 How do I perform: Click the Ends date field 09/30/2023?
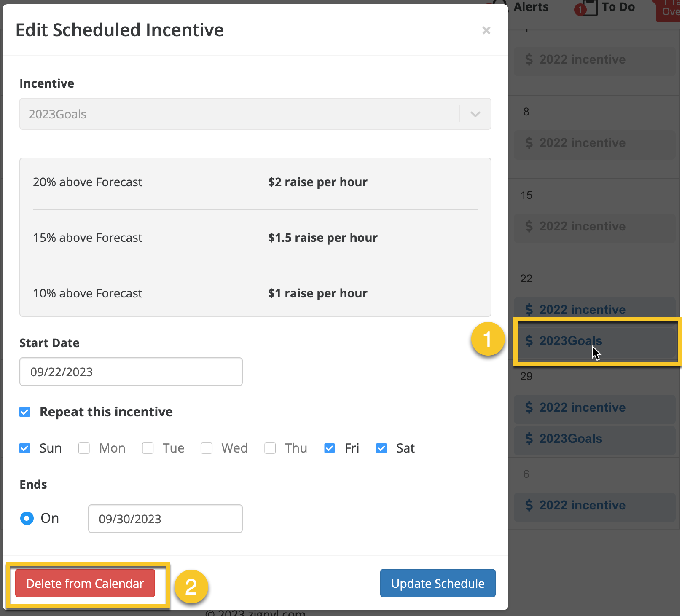pyautogui.click(x=165, y=519)
